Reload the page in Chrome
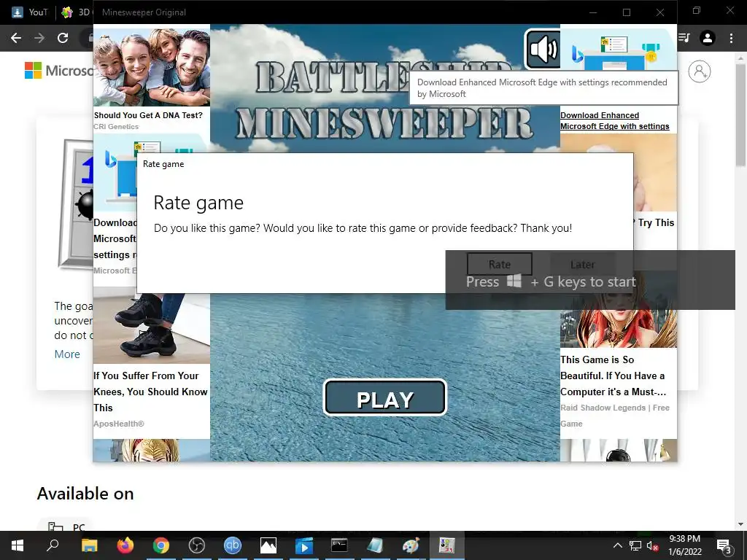 pyautogui.click(x=63, y=38)
